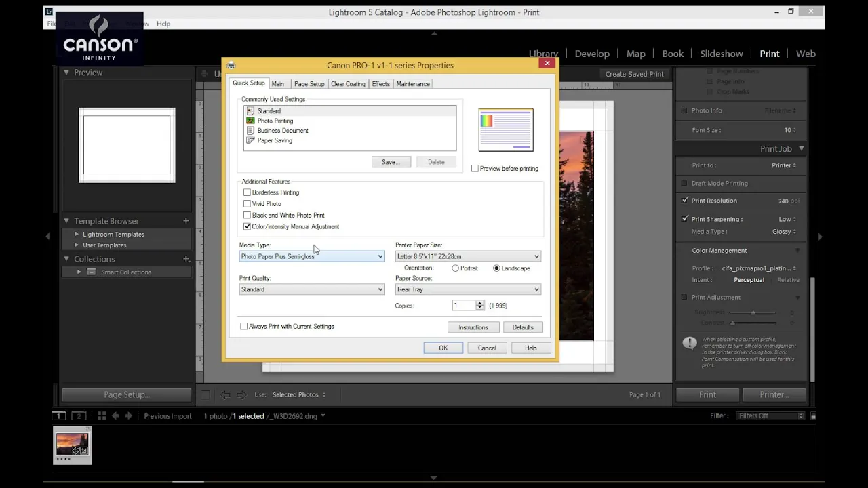Switch to the Maintenance tab
Screen dimensions: 868x488
(413, 84)
